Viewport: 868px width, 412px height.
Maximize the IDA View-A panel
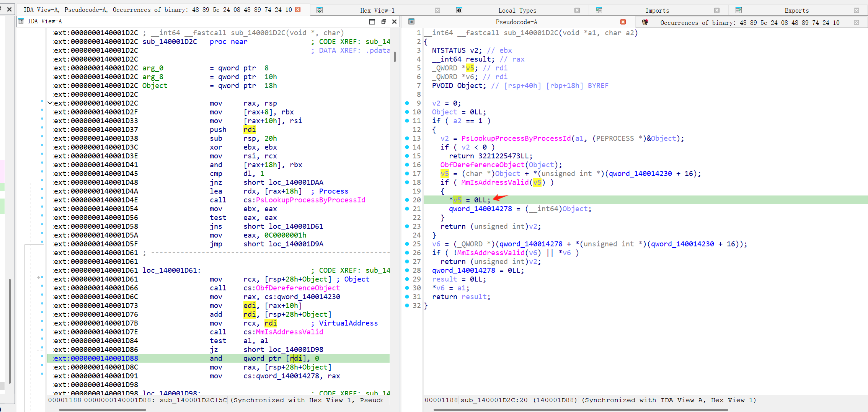click(x=372, y=21)
